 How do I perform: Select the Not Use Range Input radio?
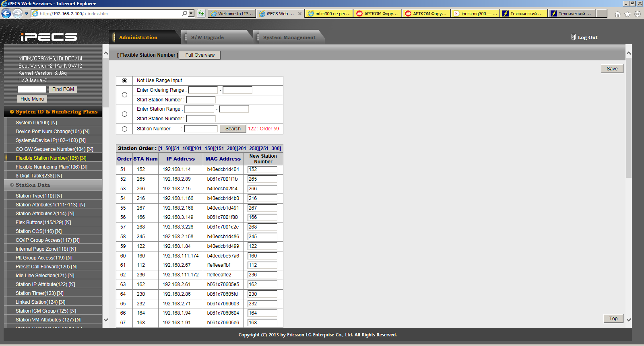tap(124, 80)
